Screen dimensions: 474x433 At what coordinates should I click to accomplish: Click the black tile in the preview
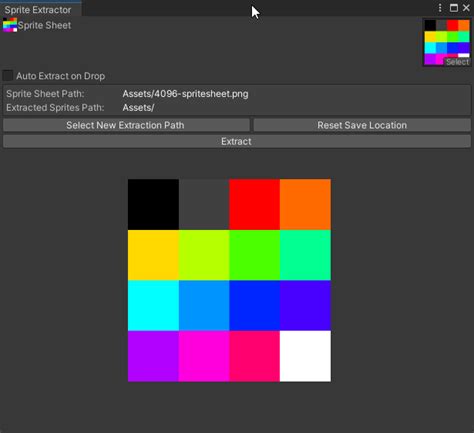[x=153, y=204]
